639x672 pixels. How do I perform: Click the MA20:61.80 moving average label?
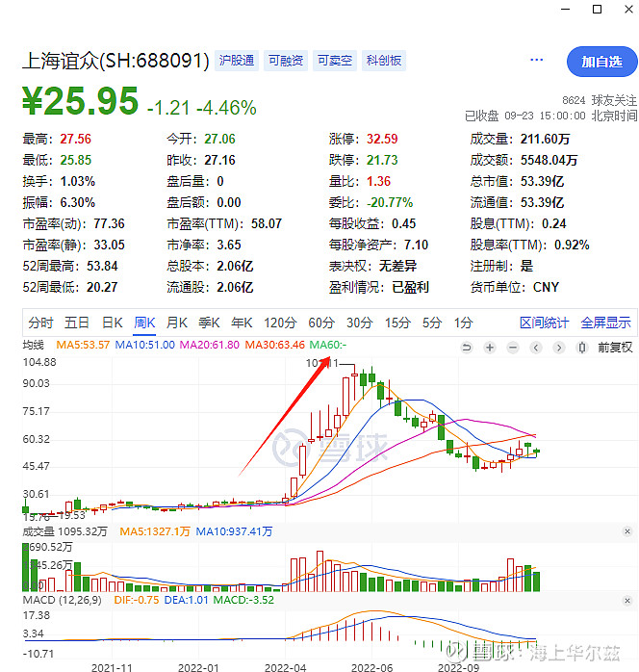point(210,345)
